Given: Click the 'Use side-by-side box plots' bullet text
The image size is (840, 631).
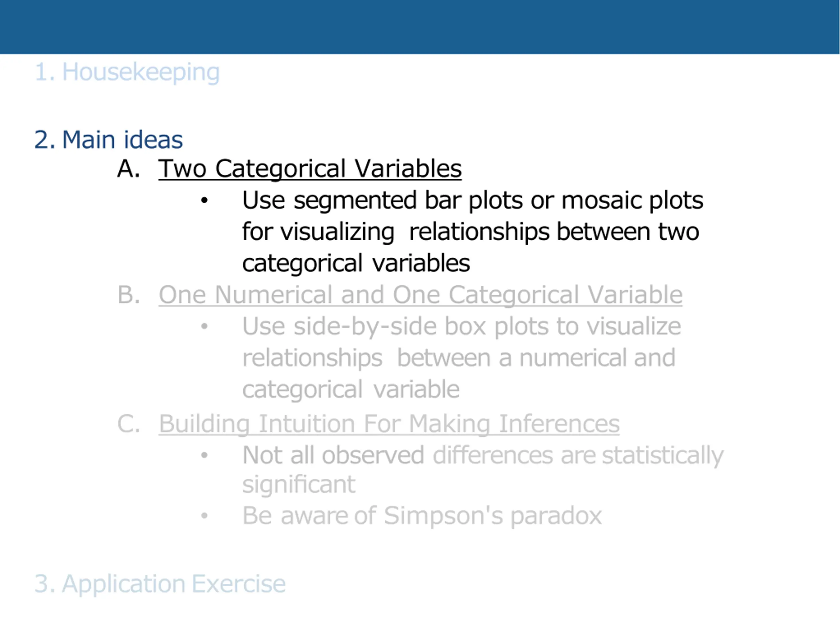Looking at the screenshot, I should 461,358.
